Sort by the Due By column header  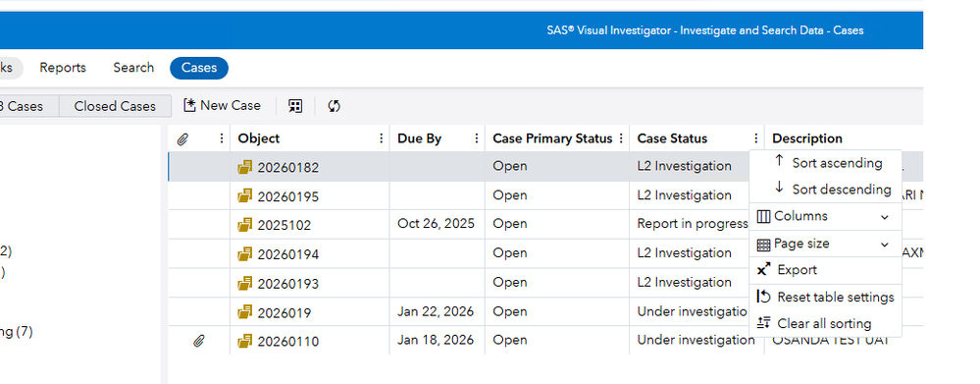click(x=420, y=138)
